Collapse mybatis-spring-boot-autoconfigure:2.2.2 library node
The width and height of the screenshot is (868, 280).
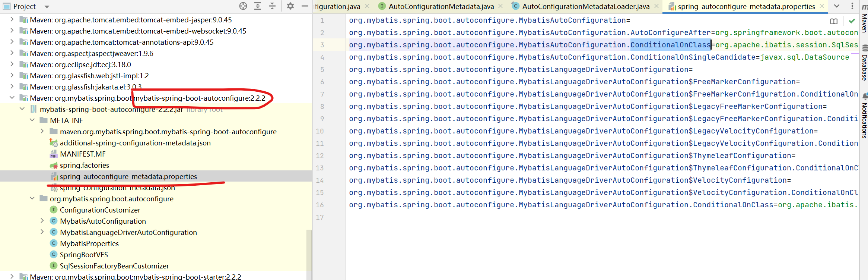12,97
